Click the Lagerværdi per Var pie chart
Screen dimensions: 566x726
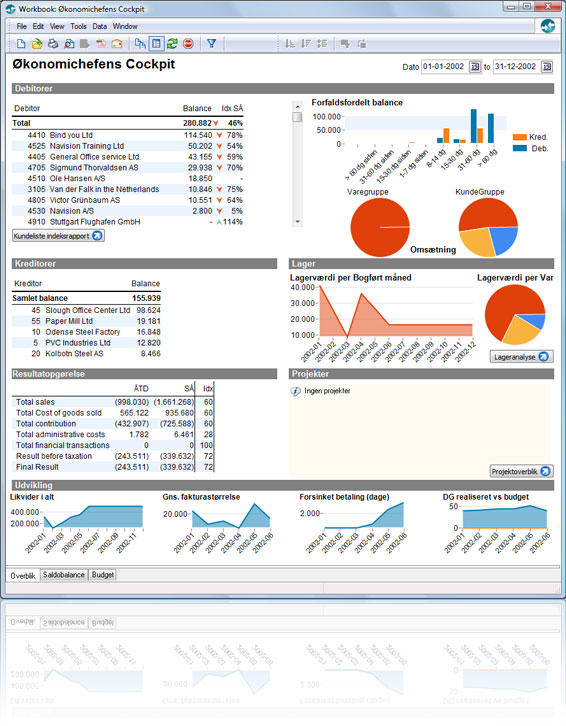[515, 315]
